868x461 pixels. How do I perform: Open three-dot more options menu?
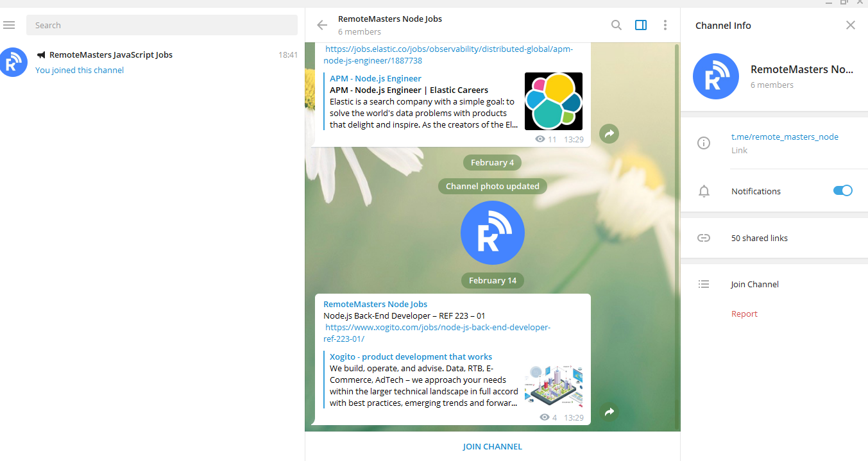[665, 25]
